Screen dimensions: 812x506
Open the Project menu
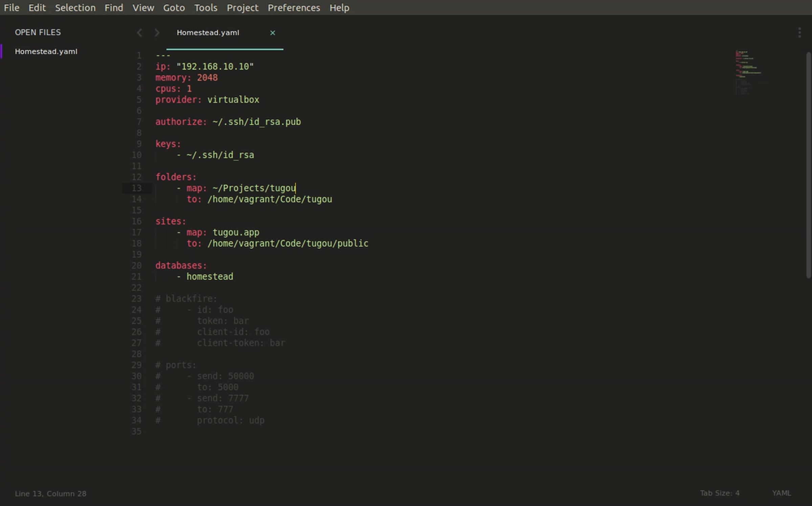coord(242,7)
